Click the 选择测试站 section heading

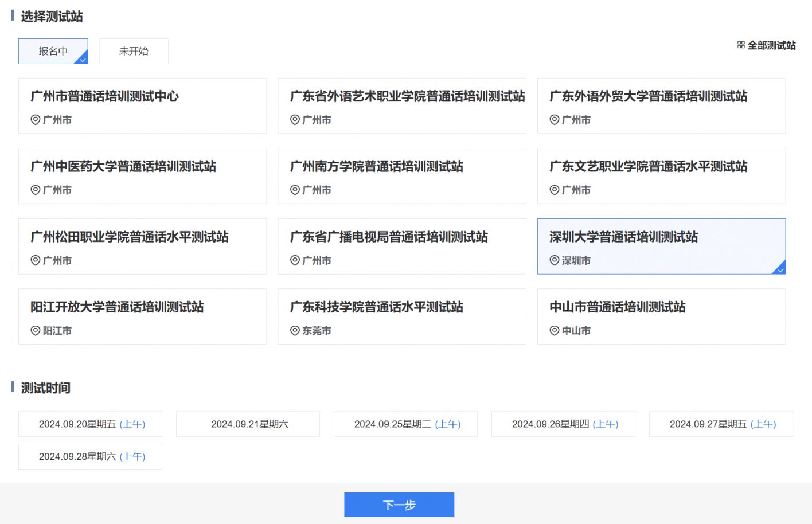pos(52,17)
